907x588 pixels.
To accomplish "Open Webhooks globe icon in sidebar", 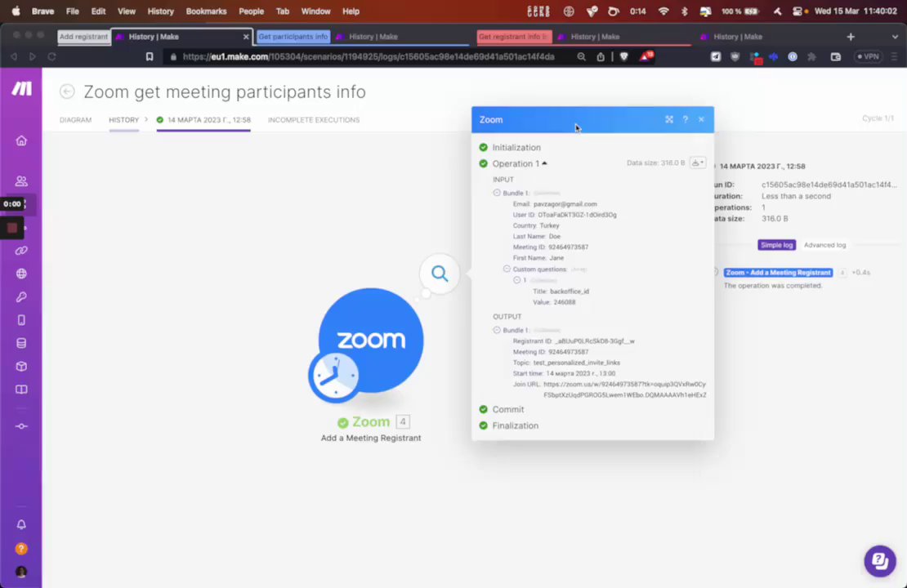I will click(21, 274).
